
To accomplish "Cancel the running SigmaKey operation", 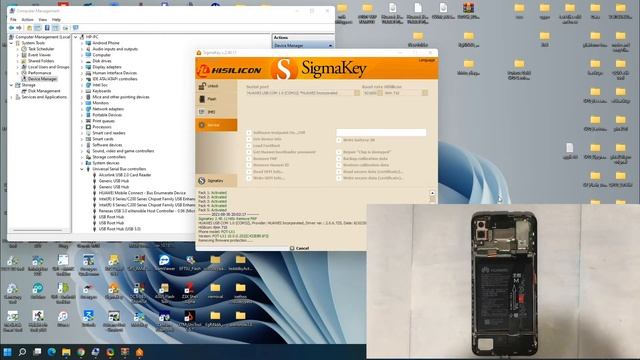I will pyautogui.click(x=299, y=248).
